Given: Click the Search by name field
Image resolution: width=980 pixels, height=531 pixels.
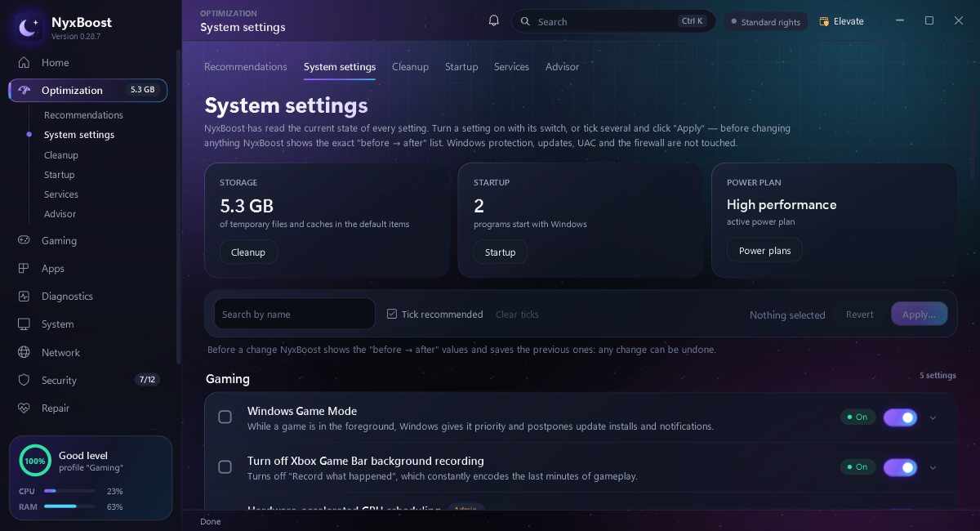Looking at the screenshot, I should coord(295,314).
